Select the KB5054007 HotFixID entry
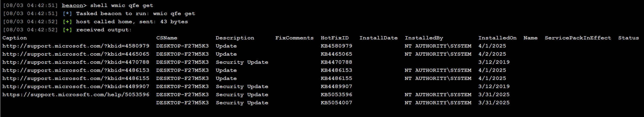This screenshot has width=644, height=117. click(336, 103)
